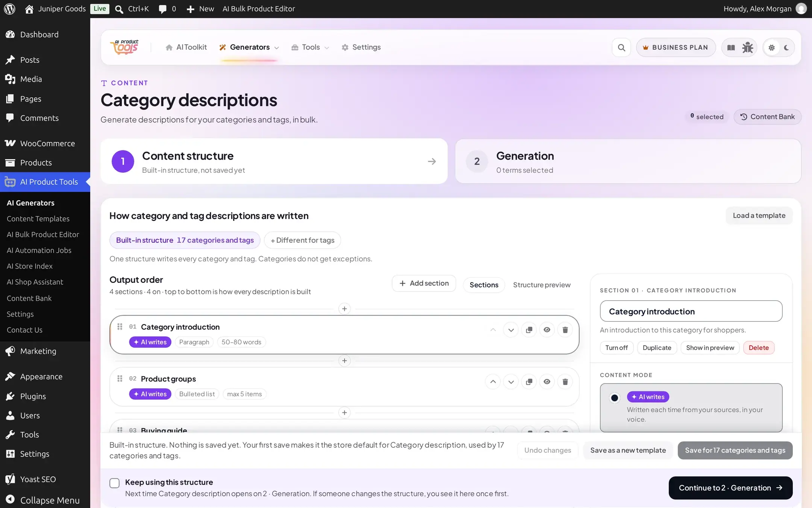Duplicate the Category introduction section icon
The width and height of the screenshot is (812, 508).
pyautogui.click(x=529, y=330)
